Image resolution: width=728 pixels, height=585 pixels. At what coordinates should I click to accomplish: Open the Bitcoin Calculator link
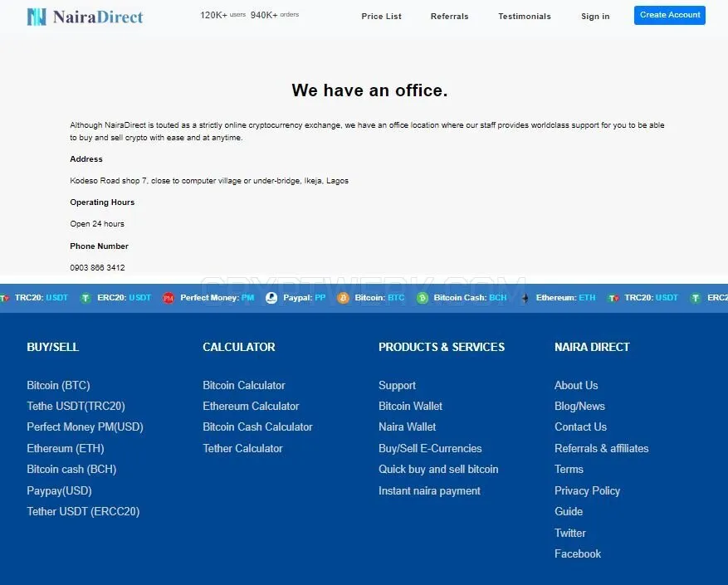(244, 385)
